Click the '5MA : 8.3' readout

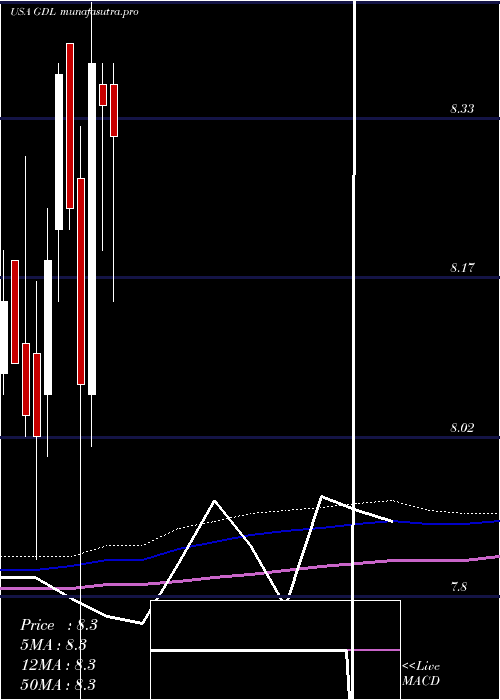(54, 645)
